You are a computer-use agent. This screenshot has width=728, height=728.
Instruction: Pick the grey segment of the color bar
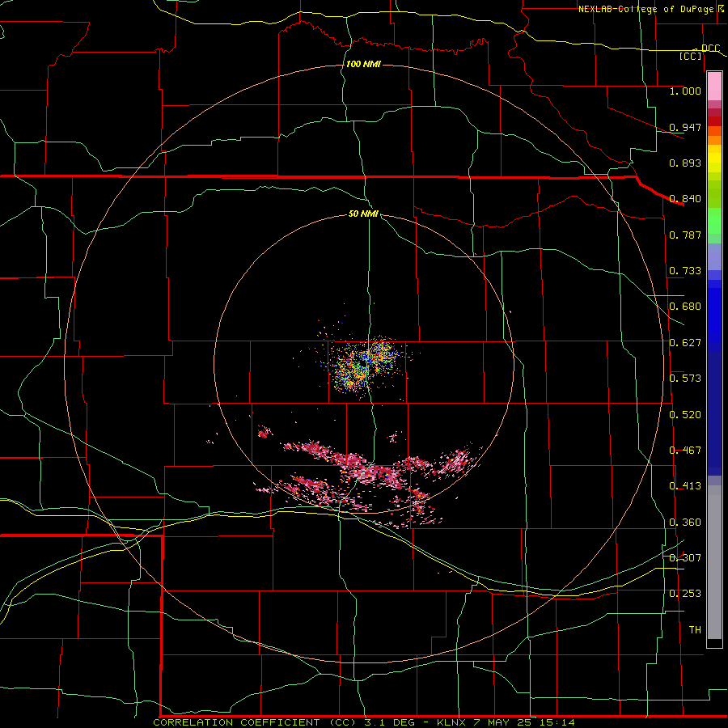(x=714, y=562)
